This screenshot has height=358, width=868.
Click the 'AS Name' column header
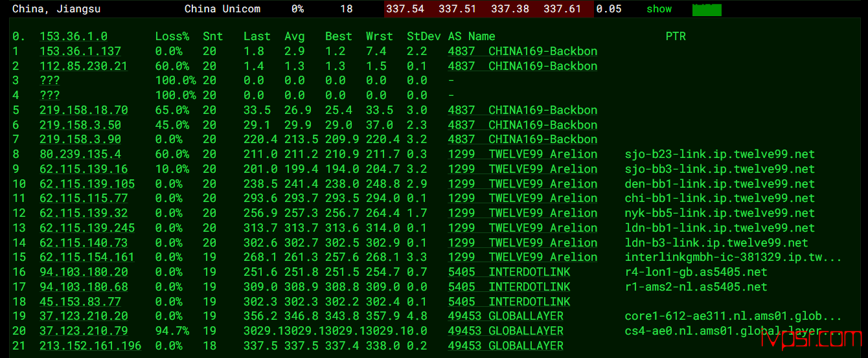[472, 37]
